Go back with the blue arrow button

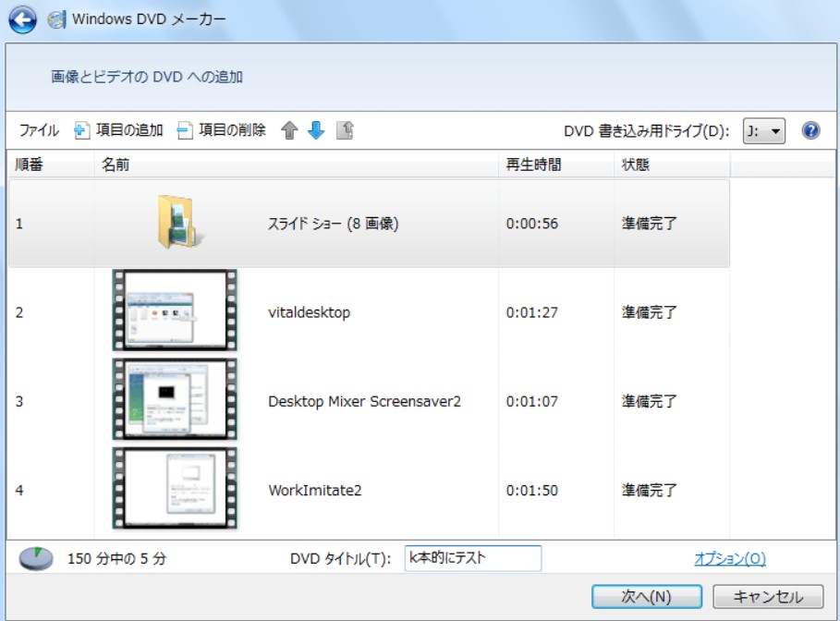(x=22, y=19)
